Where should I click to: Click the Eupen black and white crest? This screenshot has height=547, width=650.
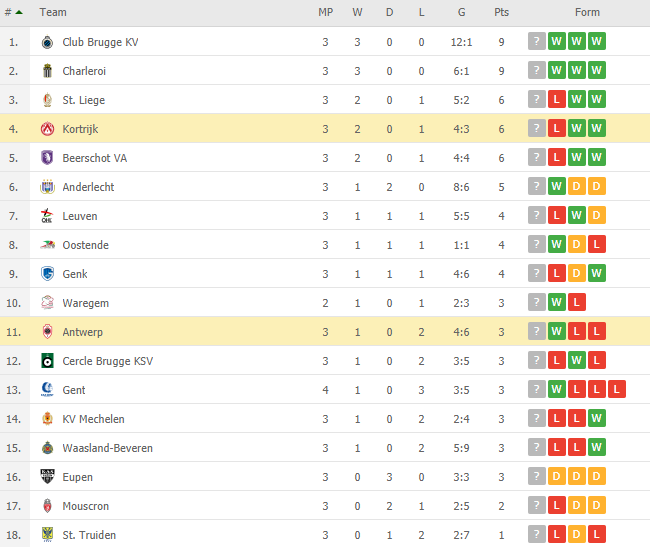point(47,477)
